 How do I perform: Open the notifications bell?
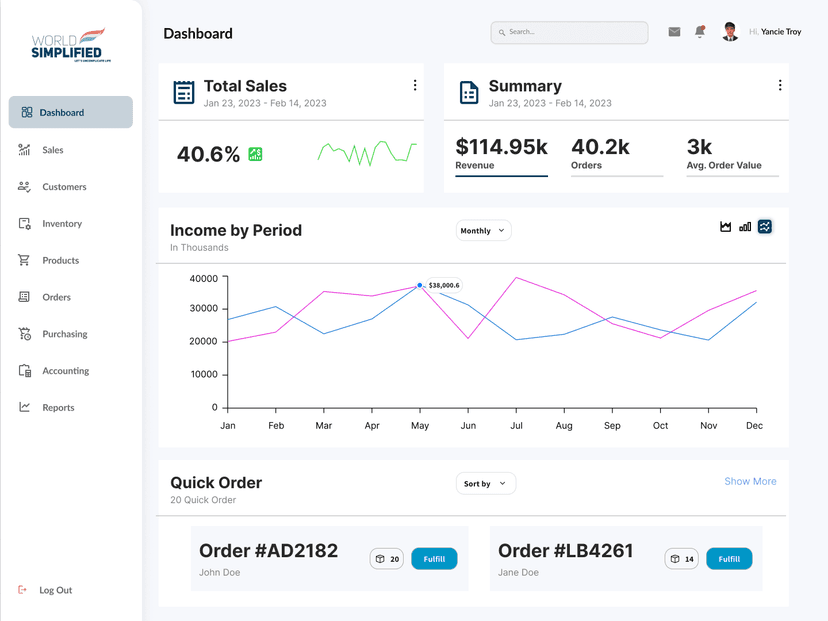tap(700, 32)
